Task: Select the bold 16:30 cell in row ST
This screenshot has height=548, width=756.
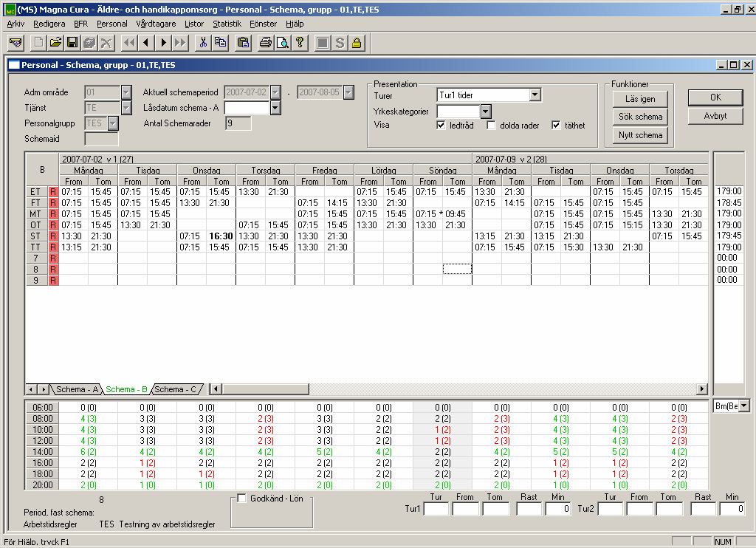Action: 221,236
